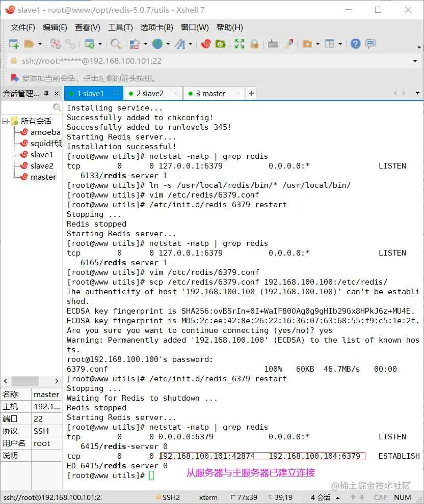Screen dimensions: 424x504
Task: Collapse the 所有会话 tree node
Action: (x=5, y=121)
